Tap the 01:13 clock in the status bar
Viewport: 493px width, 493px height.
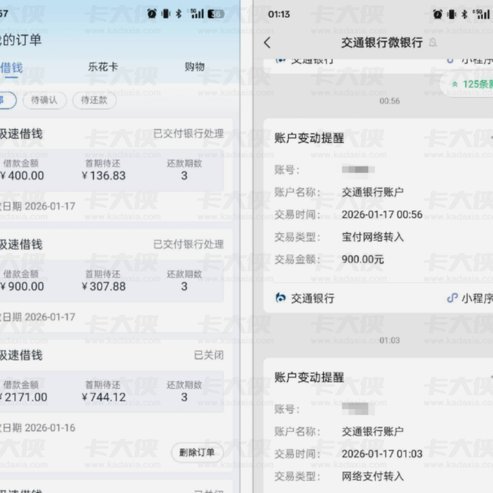click(279, 14)
